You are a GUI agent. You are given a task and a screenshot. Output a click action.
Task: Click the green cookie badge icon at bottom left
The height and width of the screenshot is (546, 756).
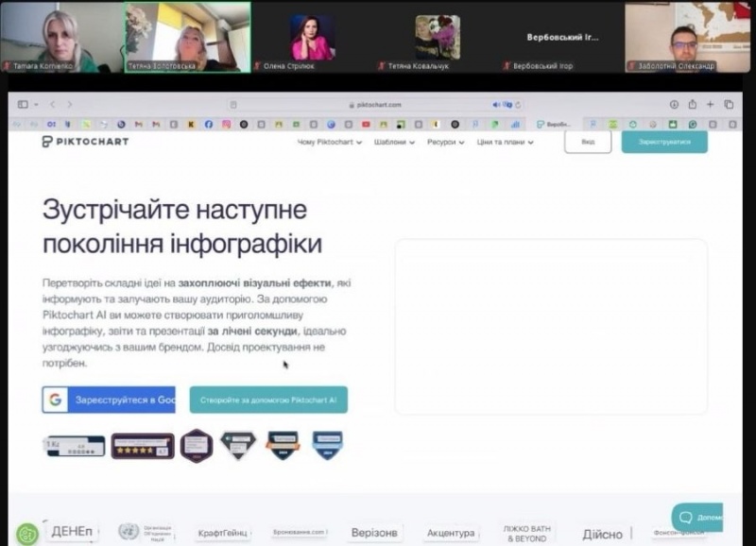coord(27,534)
